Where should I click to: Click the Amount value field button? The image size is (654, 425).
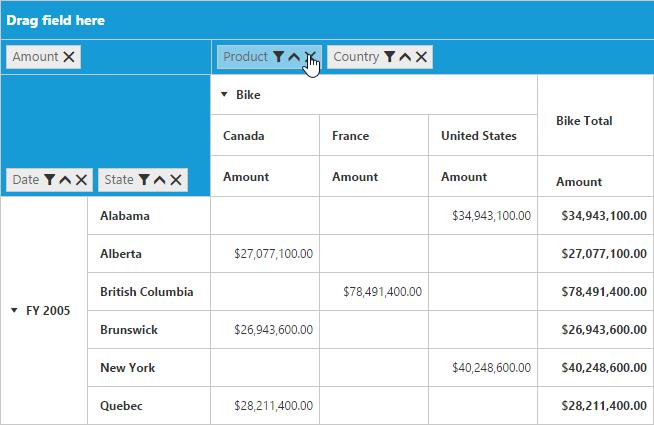35,57
